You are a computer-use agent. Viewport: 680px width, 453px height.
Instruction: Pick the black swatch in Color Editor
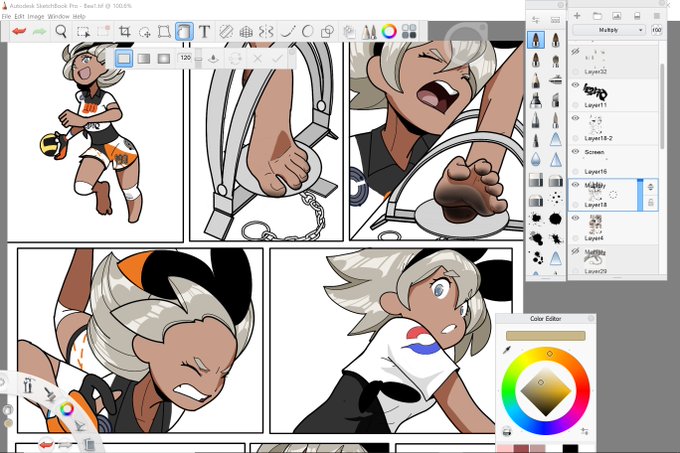coord(570,449)
